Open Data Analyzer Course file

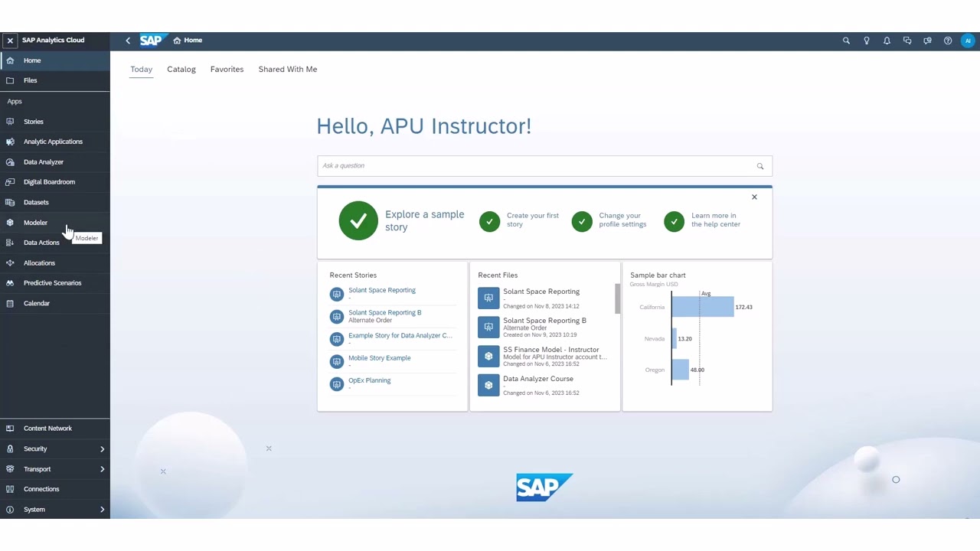coord(537,379)
